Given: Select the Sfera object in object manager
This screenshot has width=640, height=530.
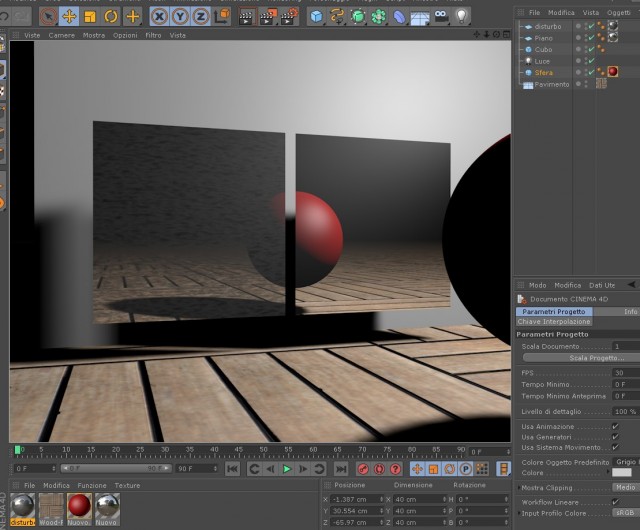Looking at the screenshot, I should (543, 73).
